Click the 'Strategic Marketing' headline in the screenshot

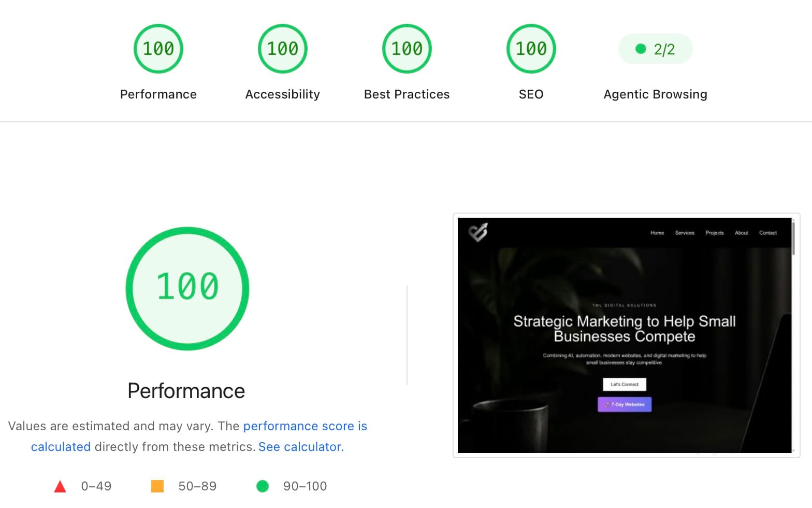625,329
